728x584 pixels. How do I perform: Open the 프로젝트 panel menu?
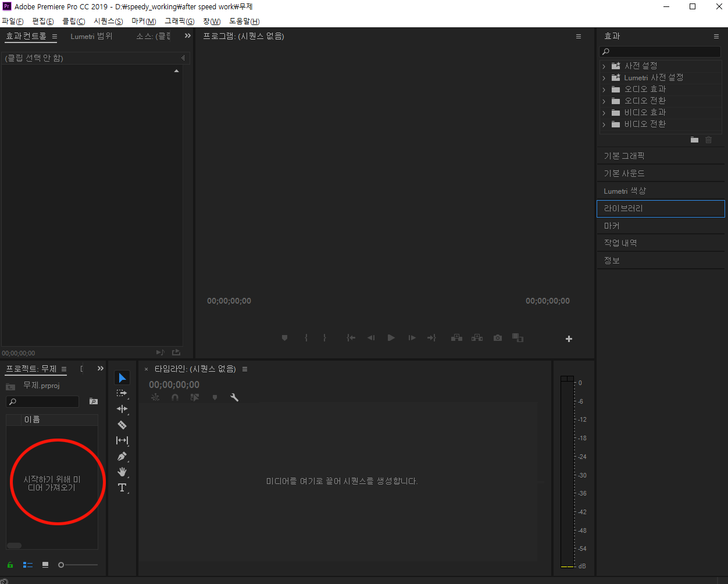click(64, 369)
